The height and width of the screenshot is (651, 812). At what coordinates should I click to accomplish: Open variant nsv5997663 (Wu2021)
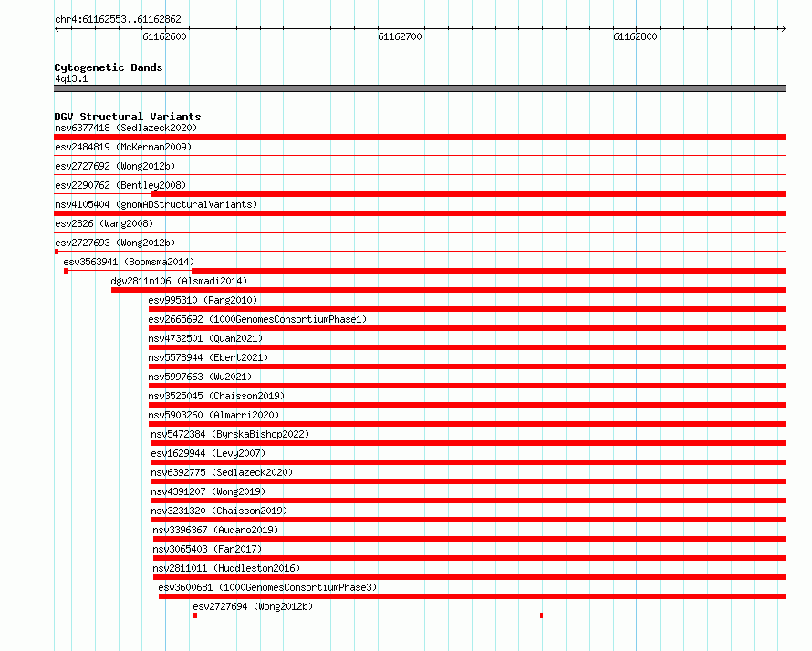pyautogui.click(x=200, y=377)
